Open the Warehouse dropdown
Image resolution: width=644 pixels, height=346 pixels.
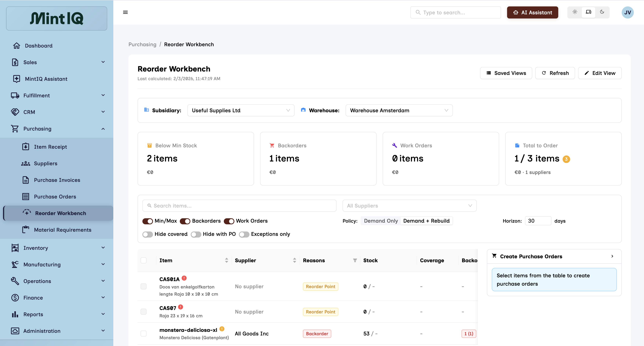399,110
